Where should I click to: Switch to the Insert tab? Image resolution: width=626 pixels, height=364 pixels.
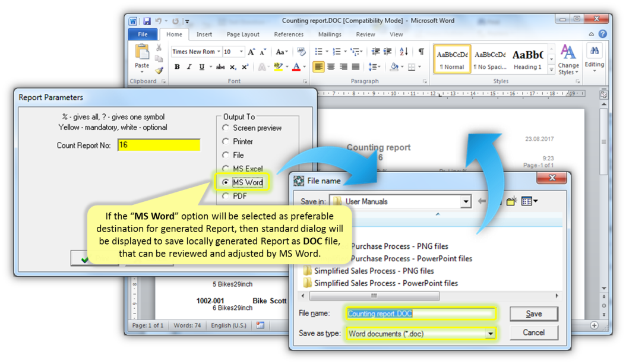[x=204, y=34]
